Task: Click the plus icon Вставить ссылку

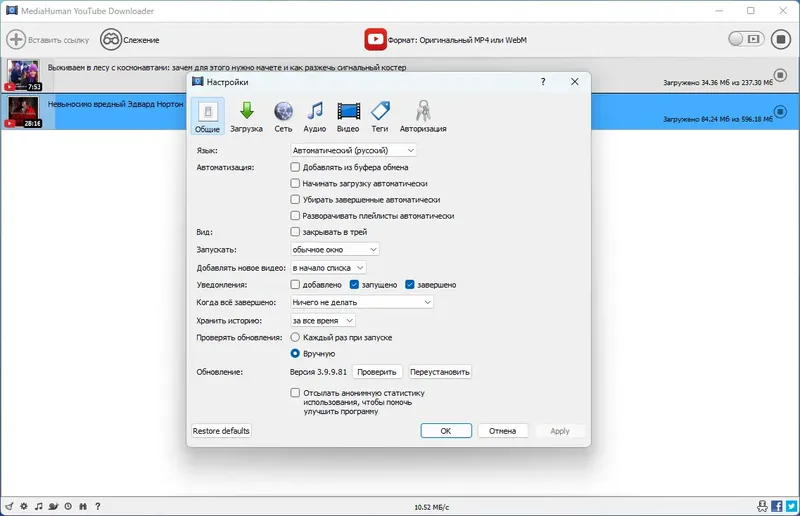Action: [16, 39]
